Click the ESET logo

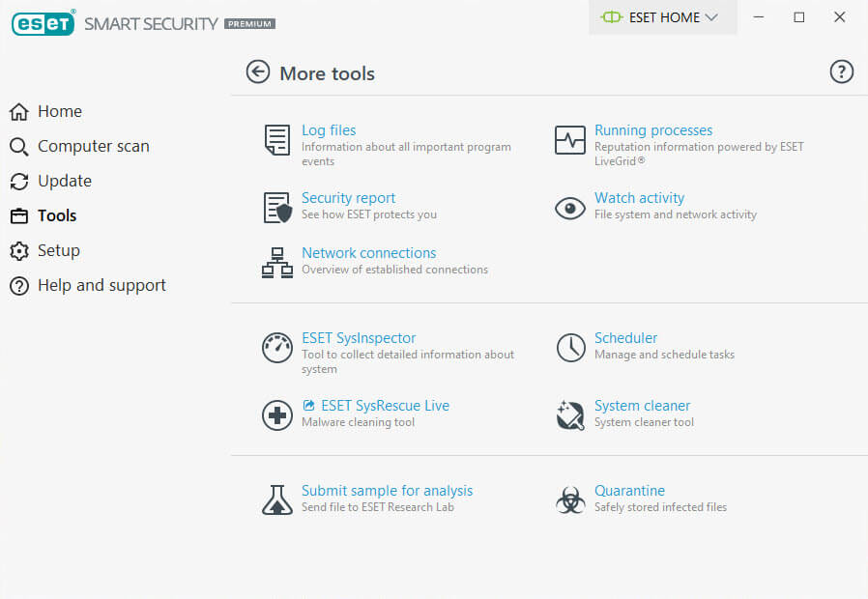click(x=43, y=22)
